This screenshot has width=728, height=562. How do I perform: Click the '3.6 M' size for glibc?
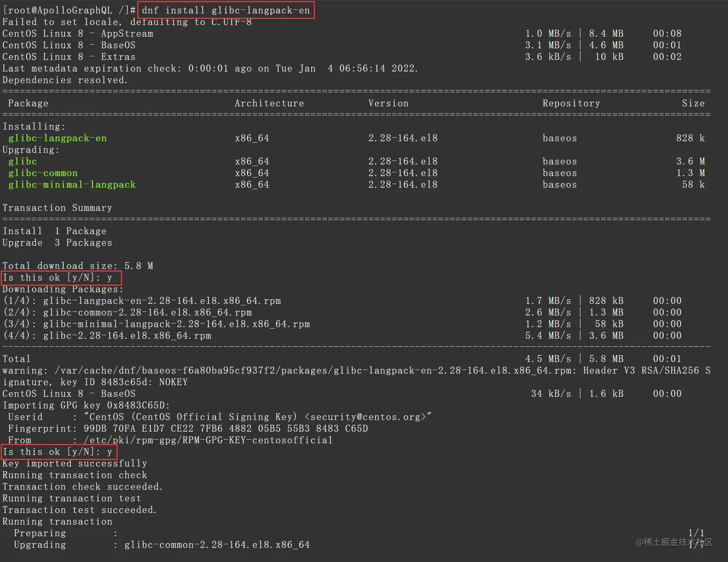(690, 161)
